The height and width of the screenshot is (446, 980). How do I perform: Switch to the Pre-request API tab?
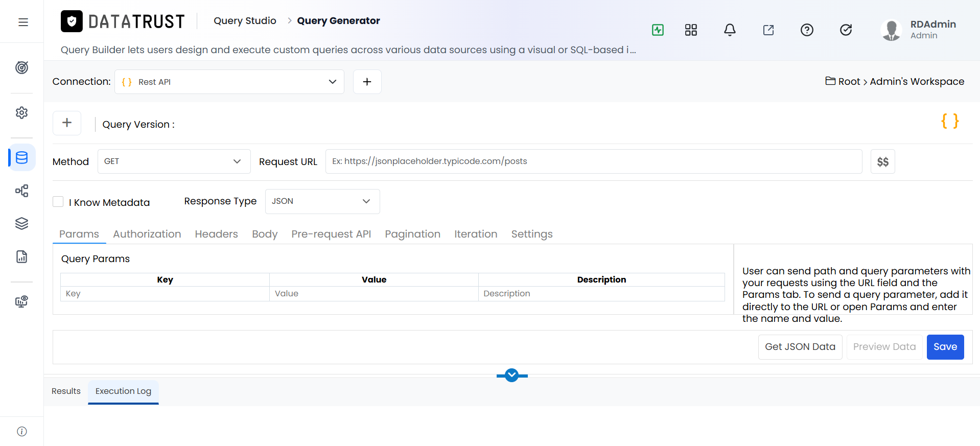331,234
